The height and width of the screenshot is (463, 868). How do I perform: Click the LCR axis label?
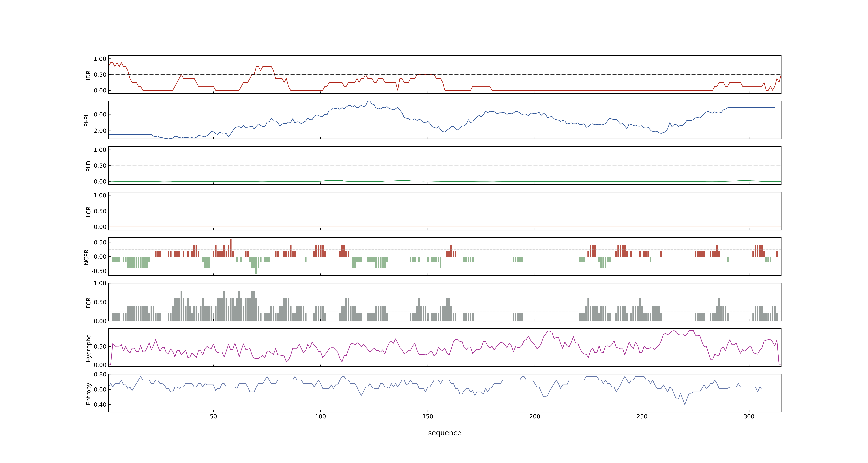coord(88,211)
